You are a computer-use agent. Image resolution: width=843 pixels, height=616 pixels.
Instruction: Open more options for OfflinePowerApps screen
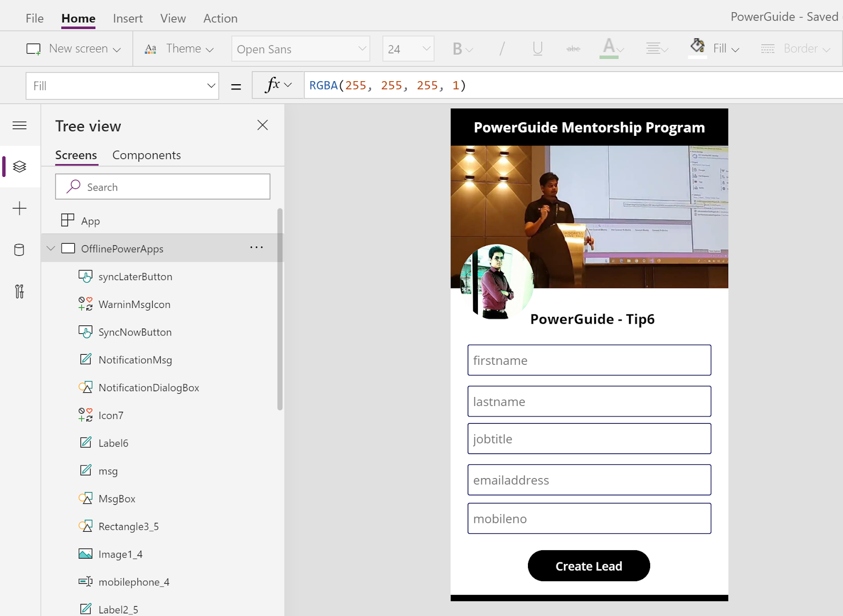257,247
